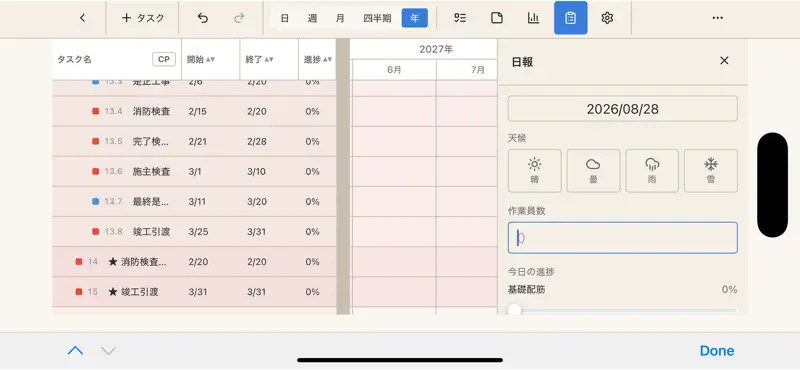The image size is (800, 370).
Task: Select the 年 timeline view
Action: pyautogui.click(x=415, y=18)
